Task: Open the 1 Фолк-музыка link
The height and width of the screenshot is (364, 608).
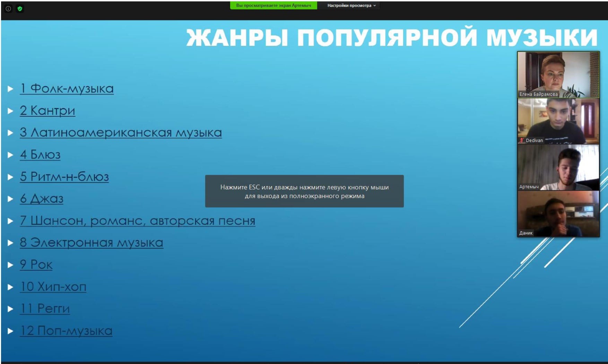Action: pos(67,89)
